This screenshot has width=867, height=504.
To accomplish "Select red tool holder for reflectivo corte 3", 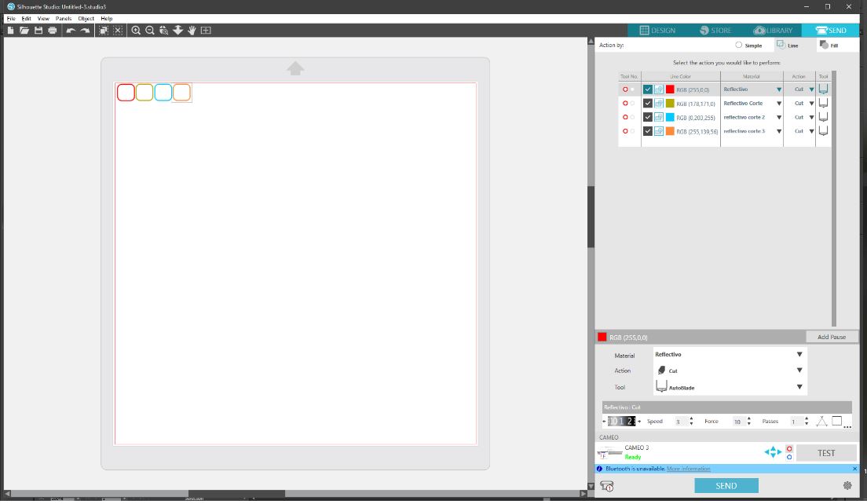I will [625, 131].
